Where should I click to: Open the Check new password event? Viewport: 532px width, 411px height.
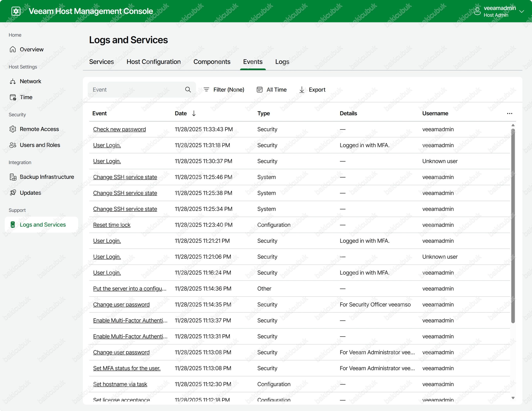pos(119,129)
